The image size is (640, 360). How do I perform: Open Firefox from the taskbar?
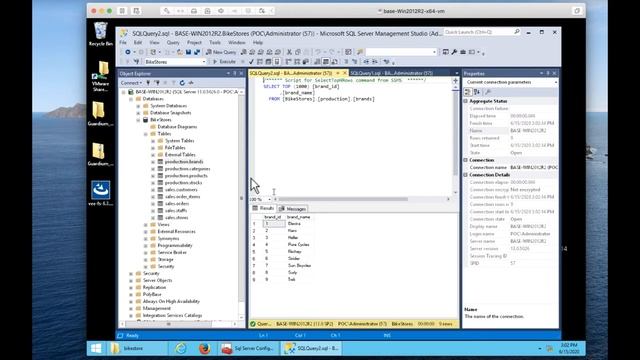click(204, 348)
